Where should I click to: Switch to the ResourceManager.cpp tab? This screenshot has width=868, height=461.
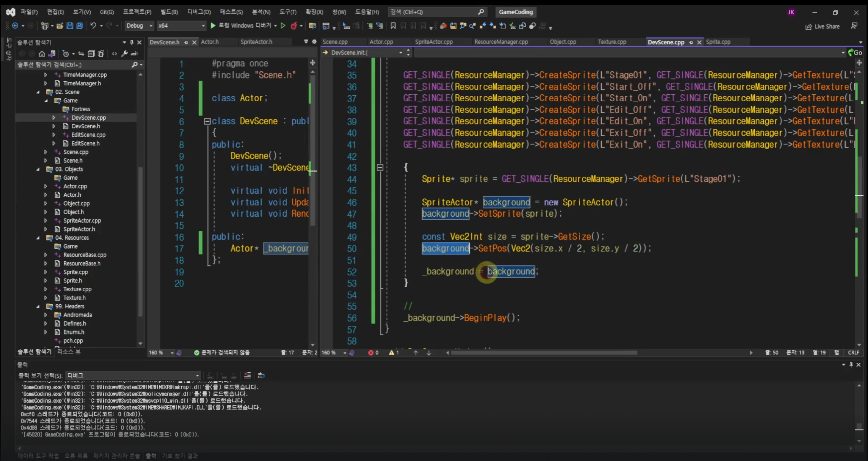501,42
